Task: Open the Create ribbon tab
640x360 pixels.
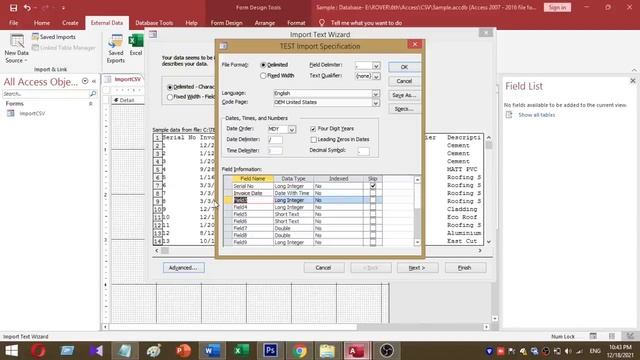Action: tap(70, 23)
